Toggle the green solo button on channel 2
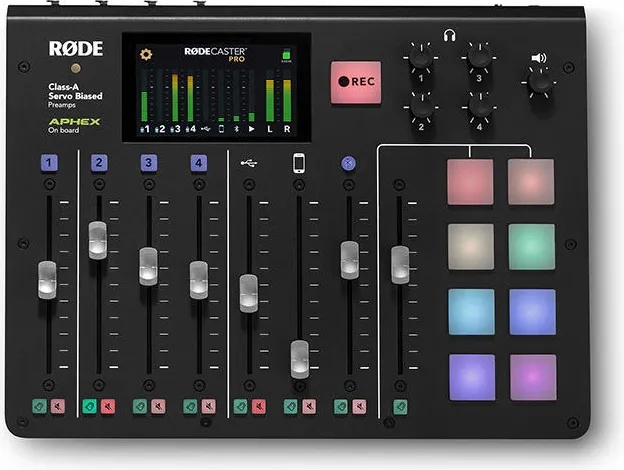 click(x=90, y=406)
